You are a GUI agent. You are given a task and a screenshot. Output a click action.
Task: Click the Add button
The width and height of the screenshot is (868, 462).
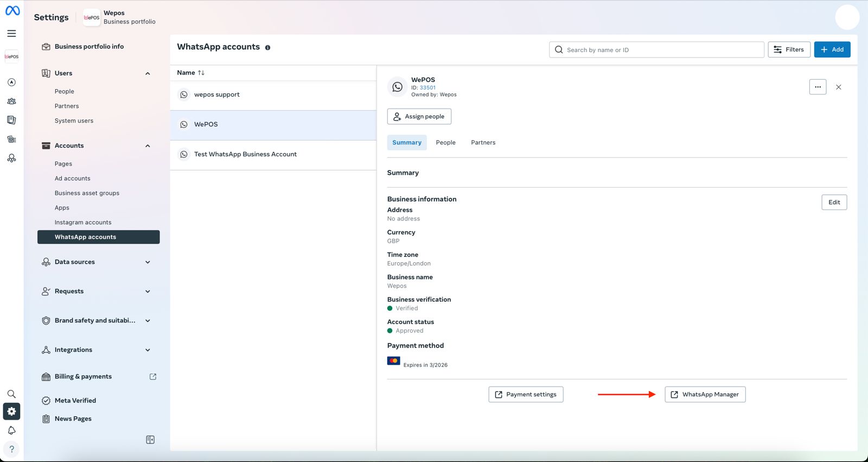[x=832, y=49]
